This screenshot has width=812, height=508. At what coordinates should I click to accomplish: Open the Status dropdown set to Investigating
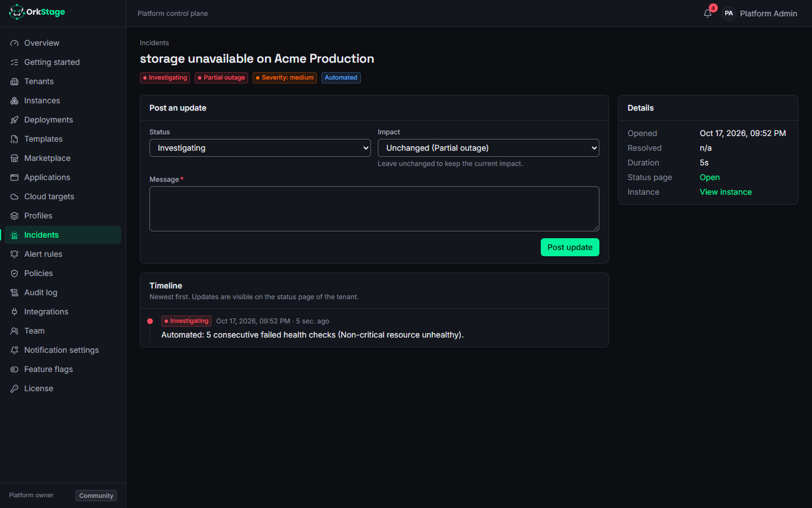[260, 148]
